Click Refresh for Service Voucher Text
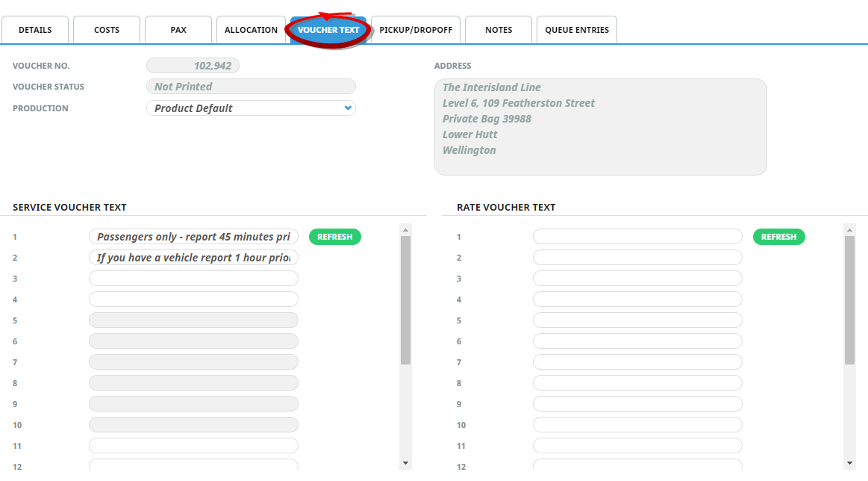 (x=334, y=237)
